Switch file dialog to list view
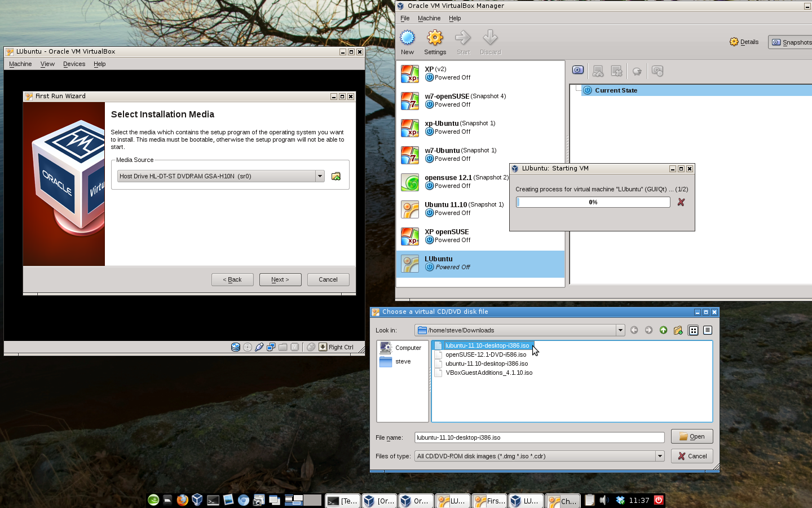The width and height of the screenshot is (812, 508). pyautogui.click(x=694, y=330)
